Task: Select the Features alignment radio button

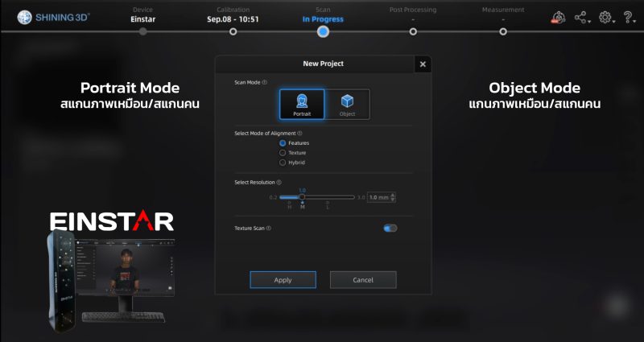Action: 283,143
